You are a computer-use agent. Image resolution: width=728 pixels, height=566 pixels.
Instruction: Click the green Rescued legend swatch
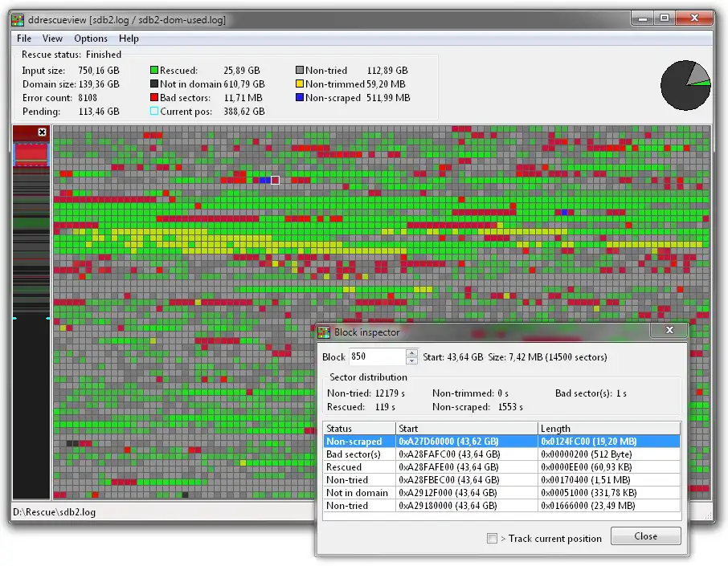coord(154,71)
